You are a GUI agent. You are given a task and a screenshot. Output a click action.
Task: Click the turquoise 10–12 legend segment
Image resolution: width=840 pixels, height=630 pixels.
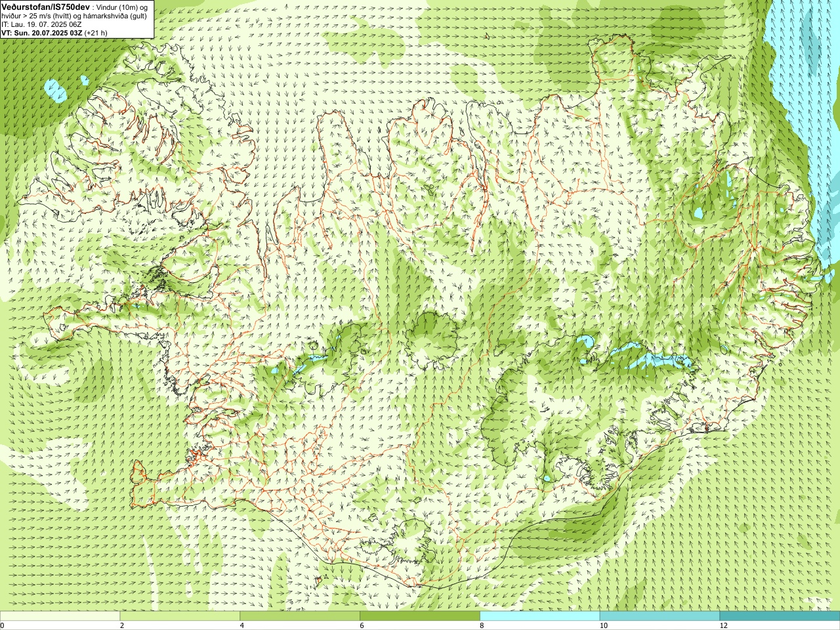tap(660, 616)
